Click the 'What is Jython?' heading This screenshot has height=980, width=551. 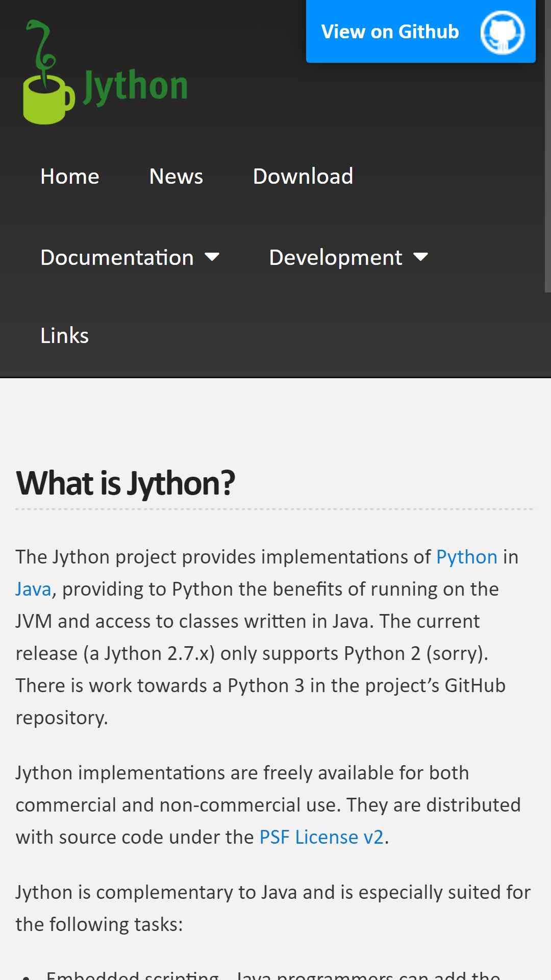coord(126,483)
